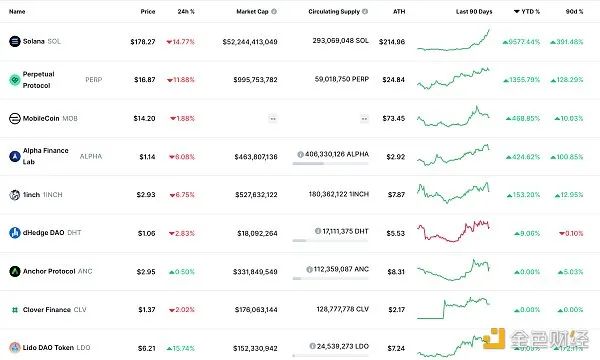This screenshot has height=360, width=600.
Task: Click the Anchor Protocol logo
Action: click(15, 271)
